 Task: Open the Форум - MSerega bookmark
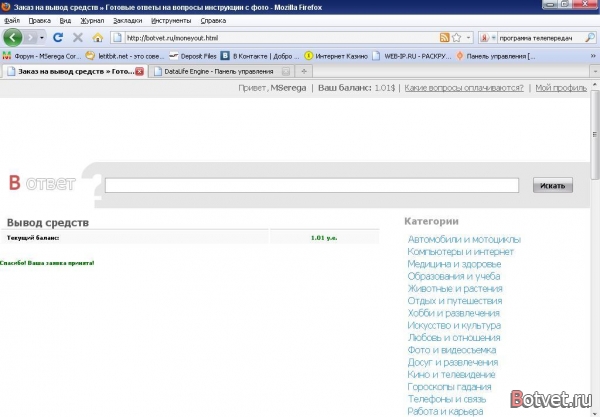(x=42, y=56)
